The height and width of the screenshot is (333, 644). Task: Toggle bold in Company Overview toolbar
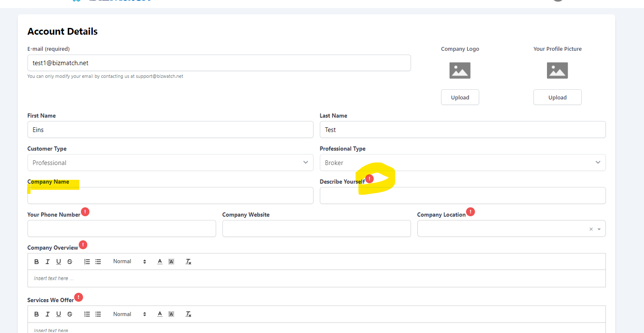(x=36, y=261)
